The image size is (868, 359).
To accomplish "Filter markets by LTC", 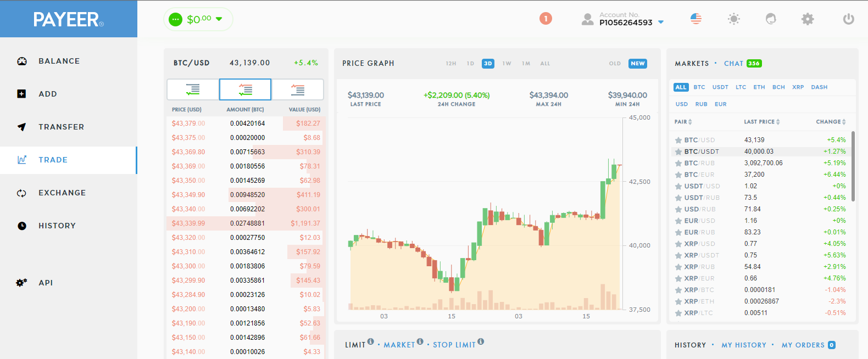I will pyautogui.click(x=741, y=87).
